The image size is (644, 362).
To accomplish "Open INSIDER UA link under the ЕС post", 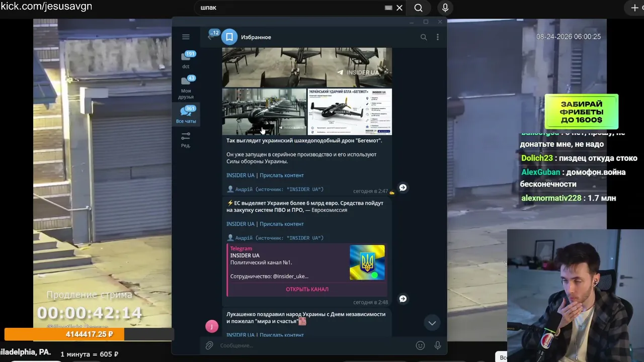I will tap(240, 224).
